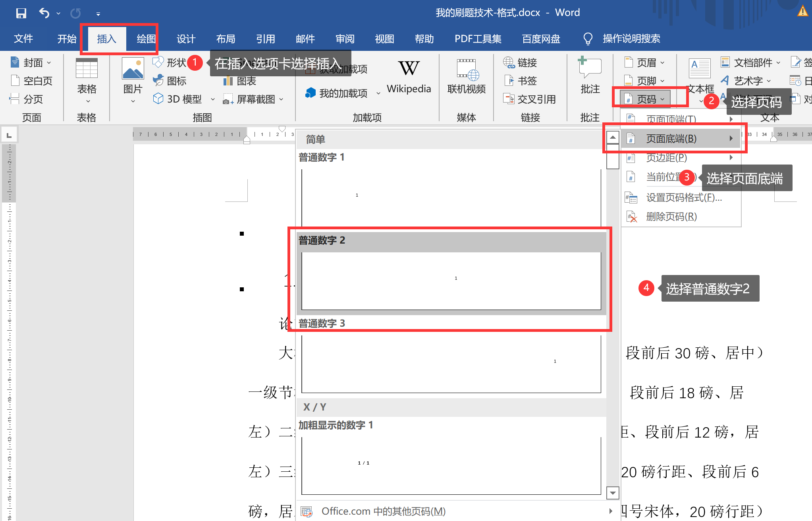Expand the 3D 模型 dropdown arrow

tap(212, 99)
